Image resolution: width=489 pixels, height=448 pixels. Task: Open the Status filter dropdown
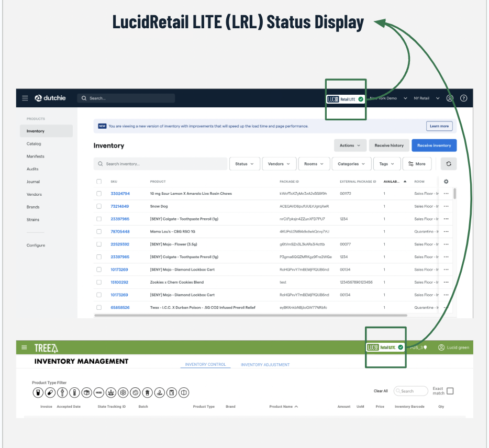pyautogui.click(x=244, y=163)
